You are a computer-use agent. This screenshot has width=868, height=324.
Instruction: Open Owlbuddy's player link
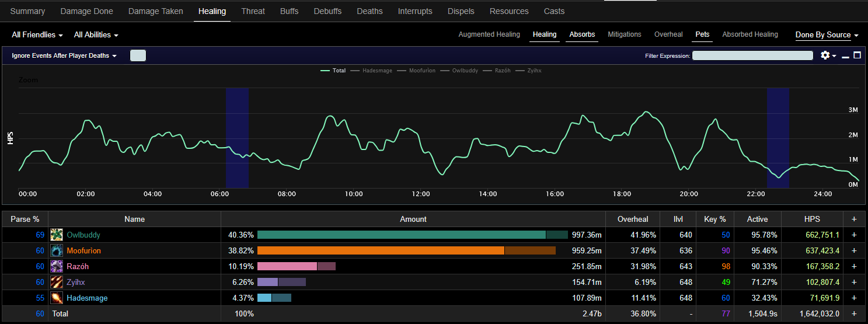click(x=83, y=235)
